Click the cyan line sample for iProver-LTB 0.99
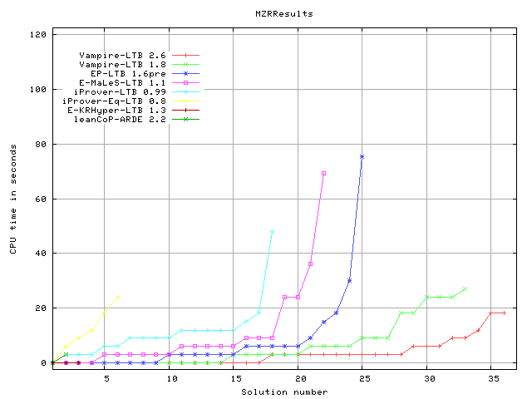Screen dimensions: 532x399 (x=185, y=91)
